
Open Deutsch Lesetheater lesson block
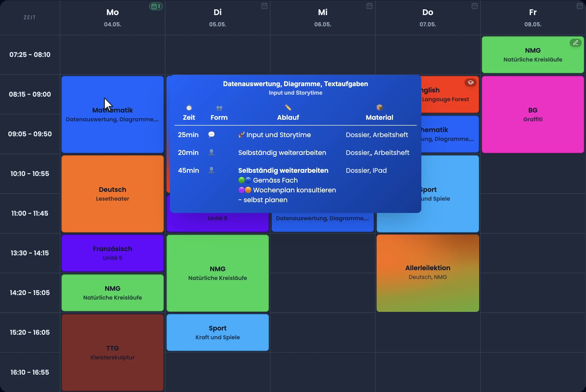pyautogui.click(x=113, y=194)
